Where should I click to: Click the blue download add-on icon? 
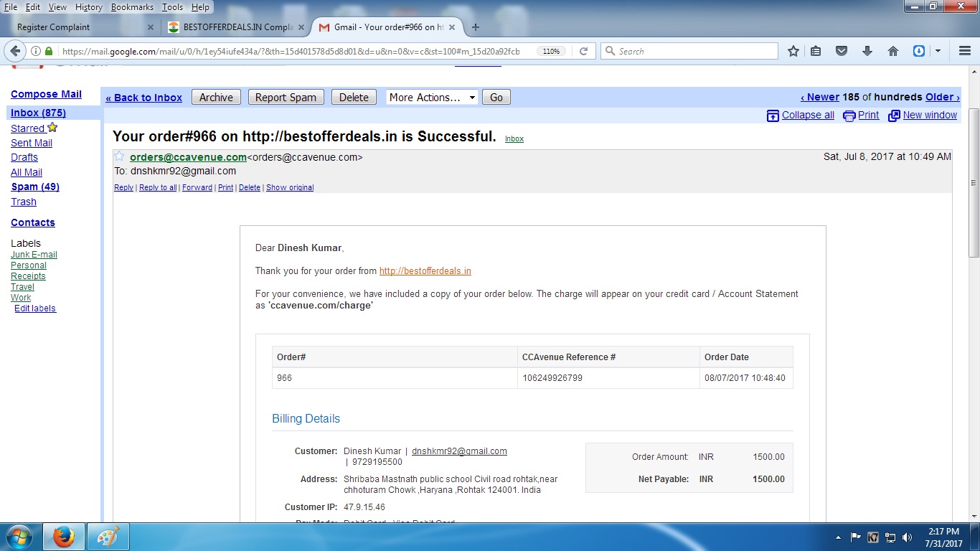919,51
